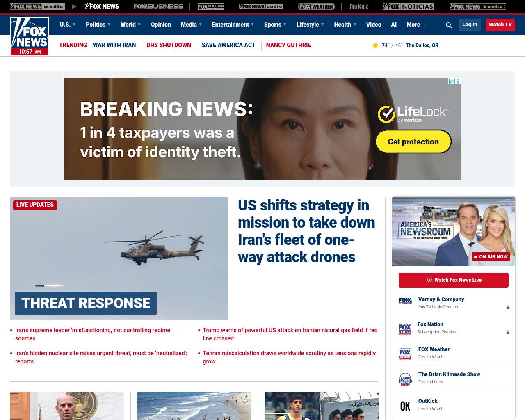Click the Fox Nation icon in watch list
525x420 pixels.
pos(405,329)
